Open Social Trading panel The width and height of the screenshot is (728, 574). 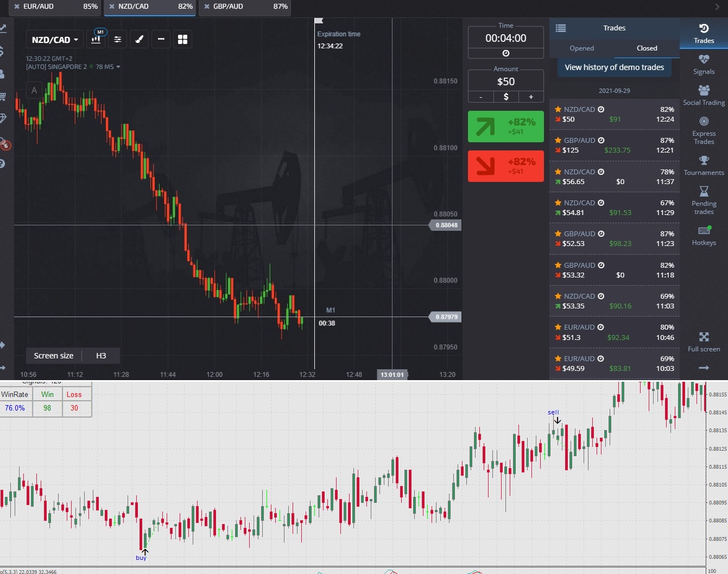[x=704, y=95]
